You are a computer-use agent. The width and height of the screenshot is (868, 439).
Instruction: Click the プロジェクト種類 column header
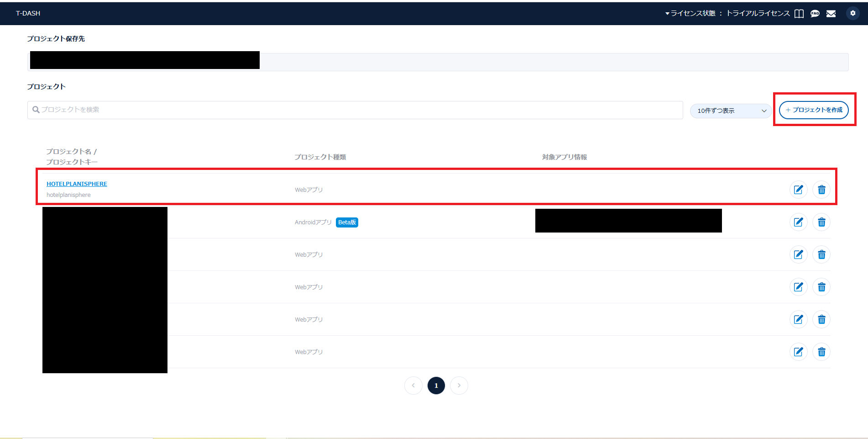click(320, 157)
